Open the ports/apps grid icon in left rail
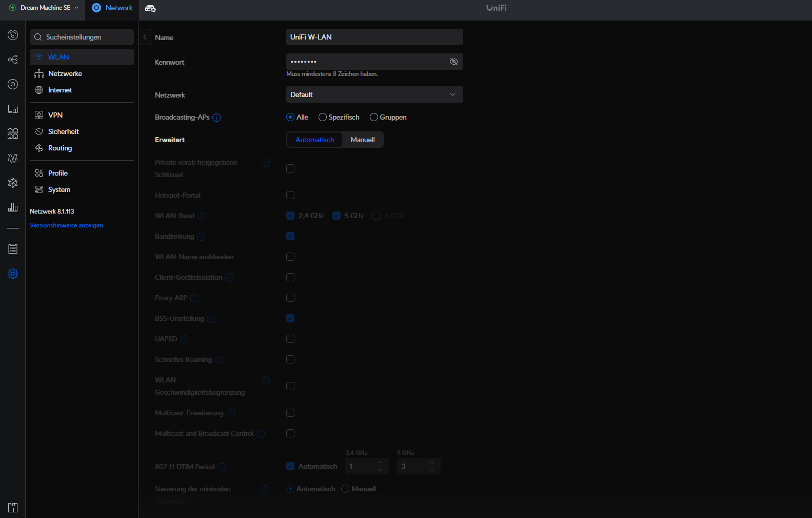This screenshot has width=812, height=518. coord(13,133)
